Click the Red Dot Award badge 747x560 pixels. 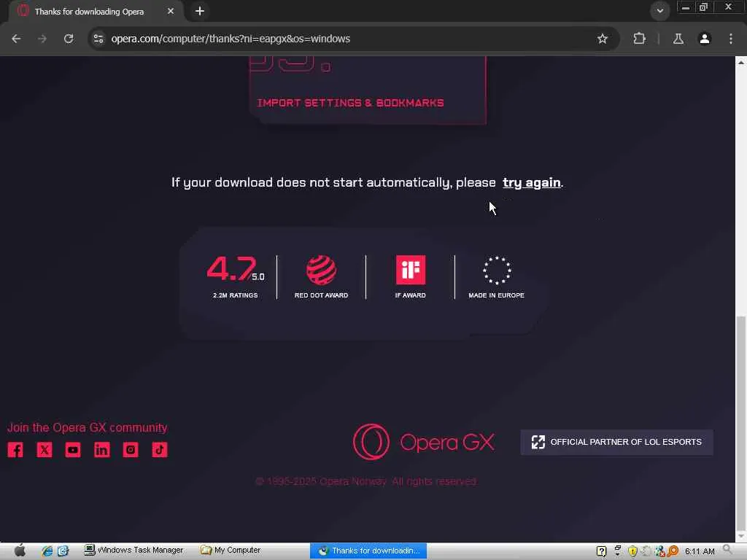[x=321, y=277]
